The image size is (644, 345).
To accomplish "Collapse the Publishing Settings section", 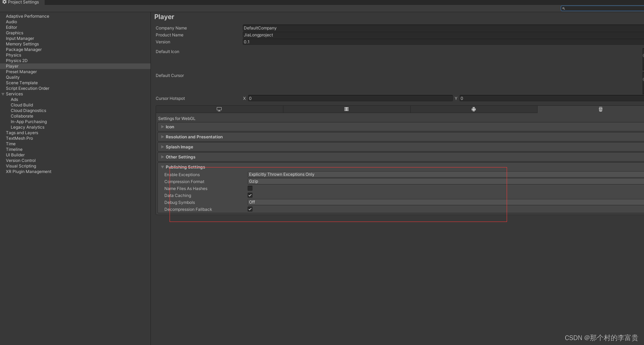I will pyautogui.click(x=162, y=167).
